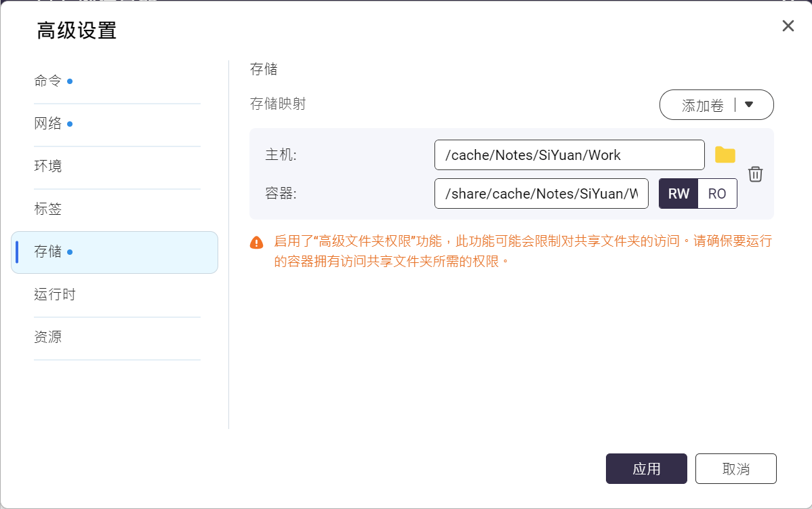812x509 pixels.
Task: Click the 取消 cancel button
Action: point(735,469)
